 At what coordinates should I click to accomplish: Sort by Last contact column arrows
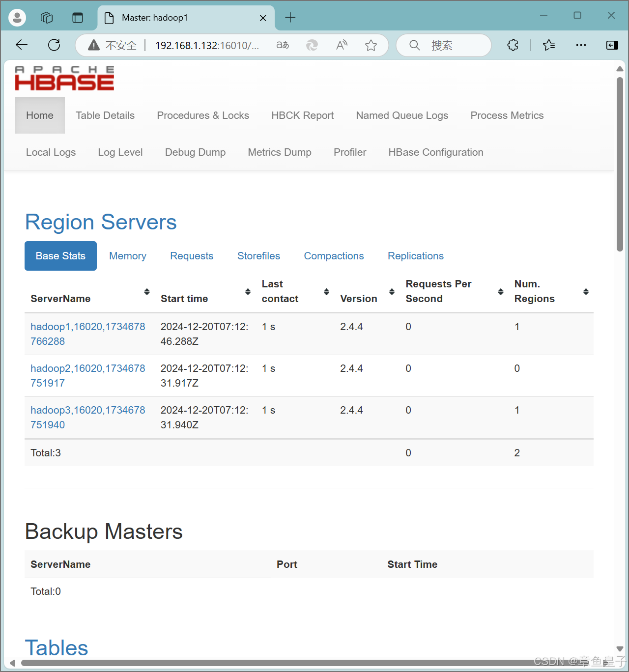(x=326, y=292)
